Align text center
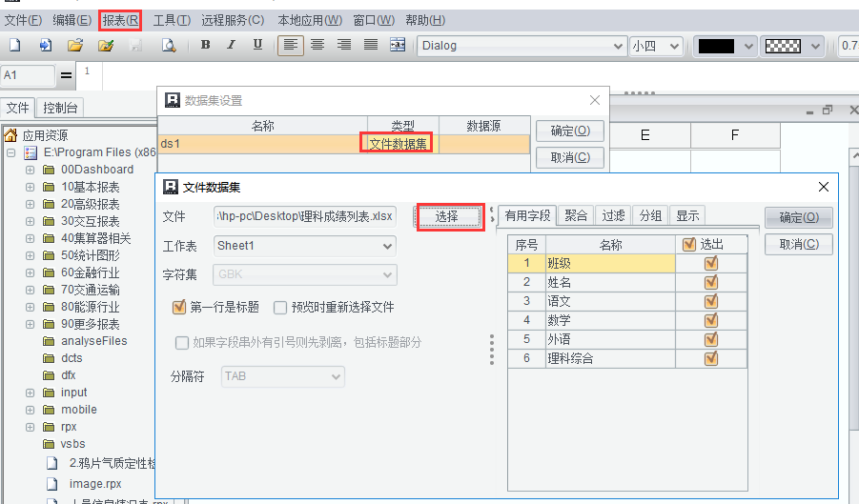This screenshot has height=504, width=859. (x=317, y=45)
